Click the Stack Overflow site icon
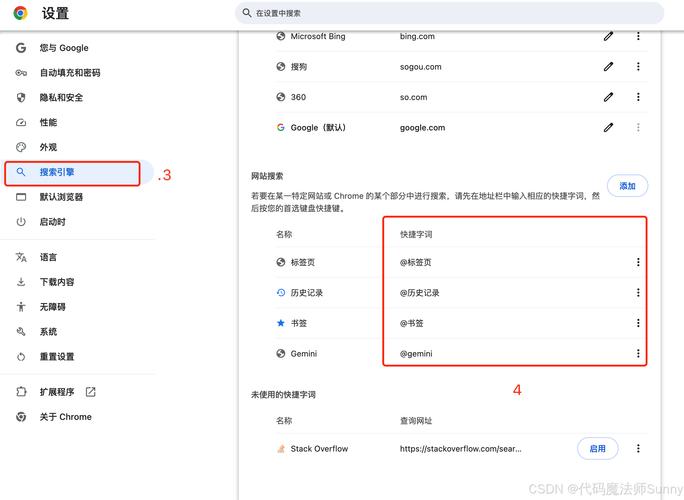 point(281,449)
